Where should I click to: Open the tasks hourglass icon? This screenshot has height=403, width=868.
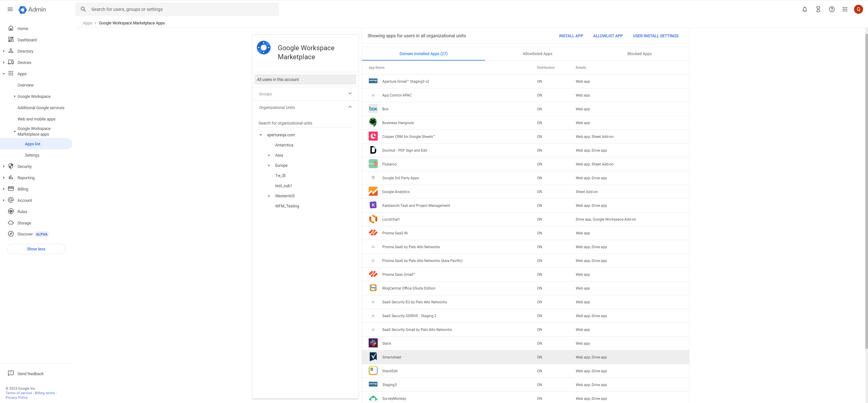(818, 9)
